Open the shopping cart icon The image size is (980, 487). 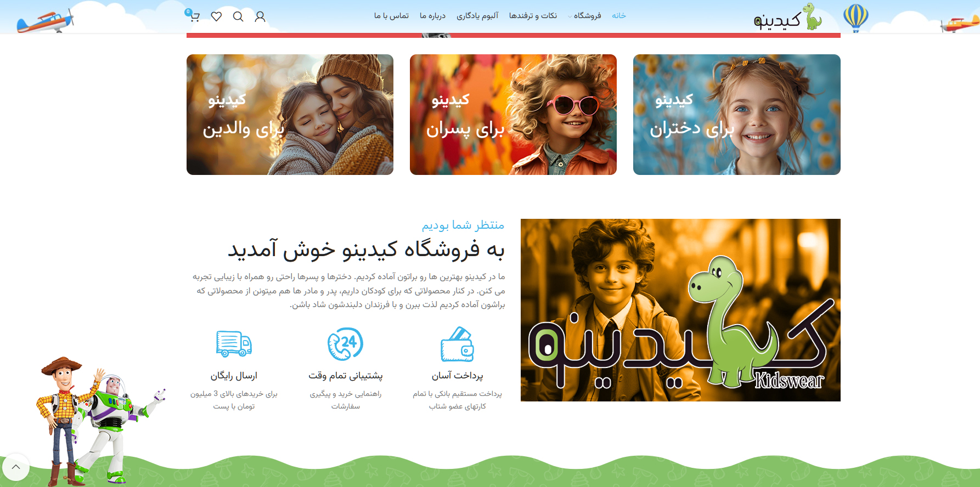(x=194, y=16)
